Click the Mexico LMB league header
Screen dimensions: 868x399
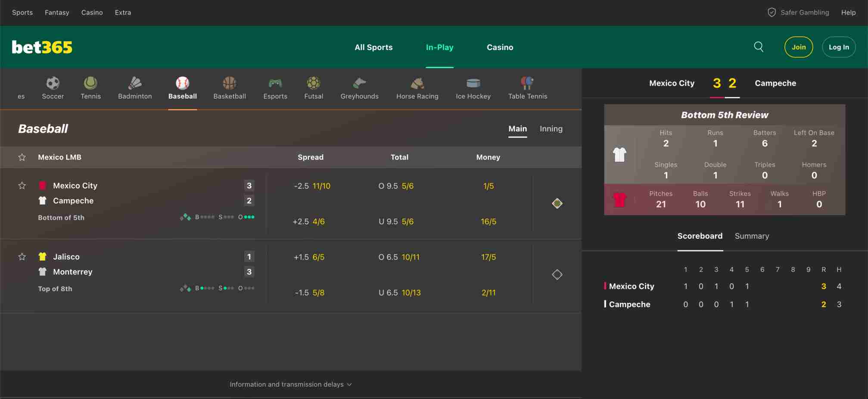(x=59, y=157)
